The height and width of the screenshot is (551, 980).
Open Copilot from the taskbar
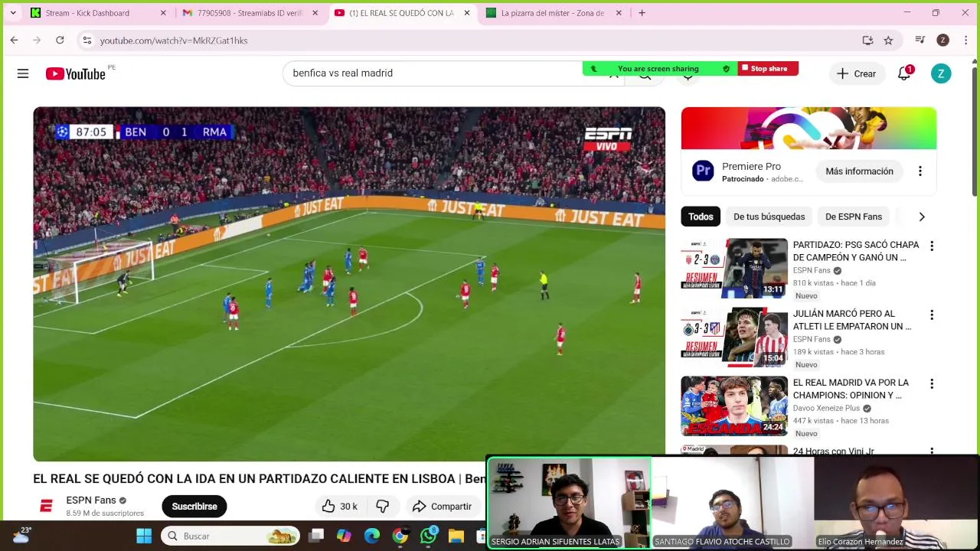[x=344, y=536]
